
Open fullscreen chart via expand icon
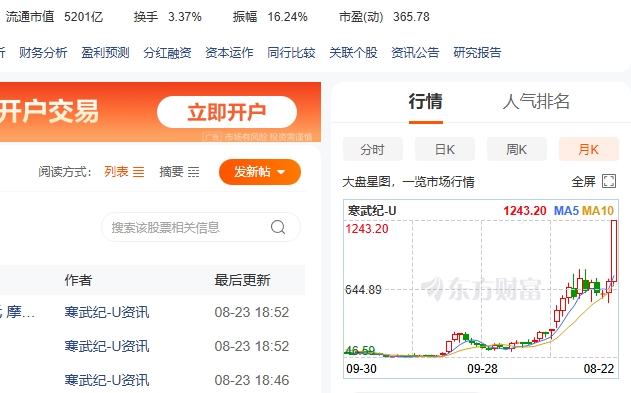[609, 181]
